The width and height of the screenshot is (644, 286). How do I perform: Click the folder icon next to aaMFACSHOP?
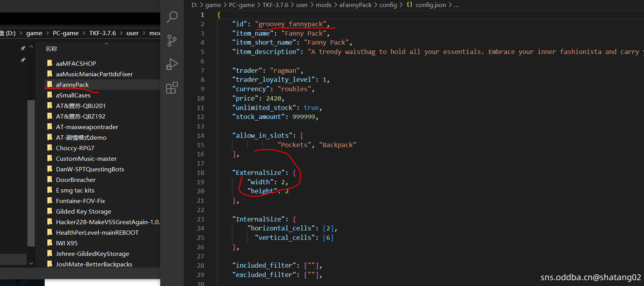(x=50, y=63)
